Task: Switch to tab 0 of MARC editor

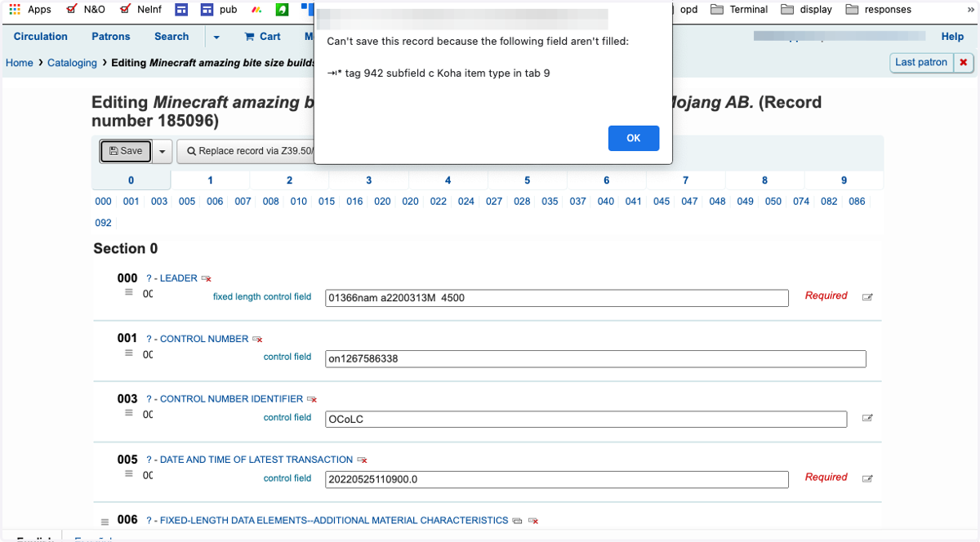Action: 131,180
